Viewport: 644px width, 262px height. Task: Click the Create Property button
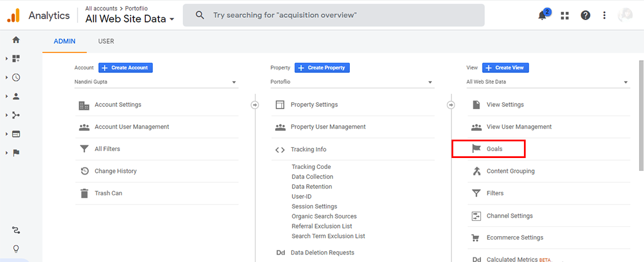click(x=322, y=68)
